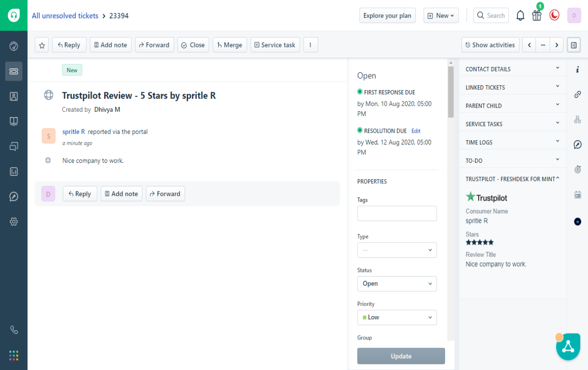Screen dimensions: 588x370
Task: Select the Time Logs stopwatch icon
Action: (x=578, y=169)
